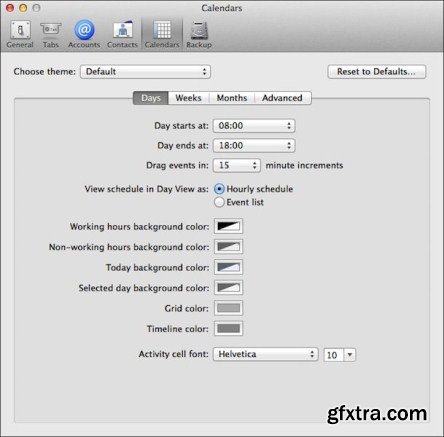Image resolution: width=444 pixels, height=437 pixels.
Task: Open the Backup preferences icon
Action: coord(199,34)
